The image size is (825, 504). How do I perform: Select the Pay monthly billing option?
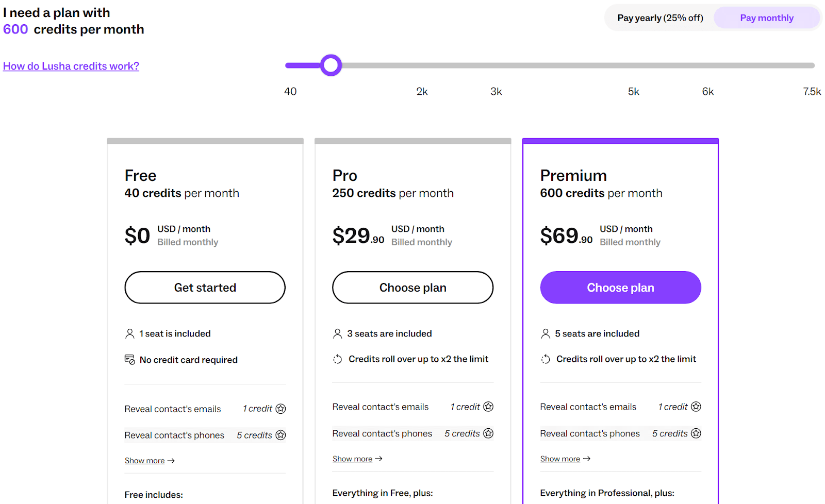pos(767,17)
